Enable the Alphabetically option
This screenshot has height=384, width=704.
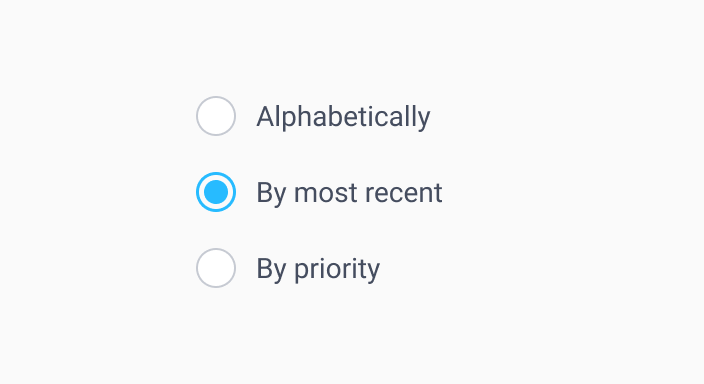click(216, 116)
